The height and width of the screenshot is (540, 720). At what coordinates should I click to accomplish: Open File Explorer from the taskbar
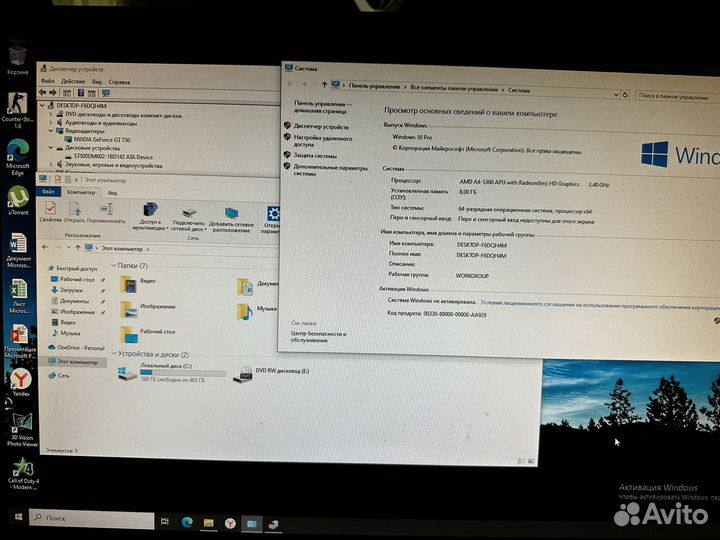click(x=208, y=523)
